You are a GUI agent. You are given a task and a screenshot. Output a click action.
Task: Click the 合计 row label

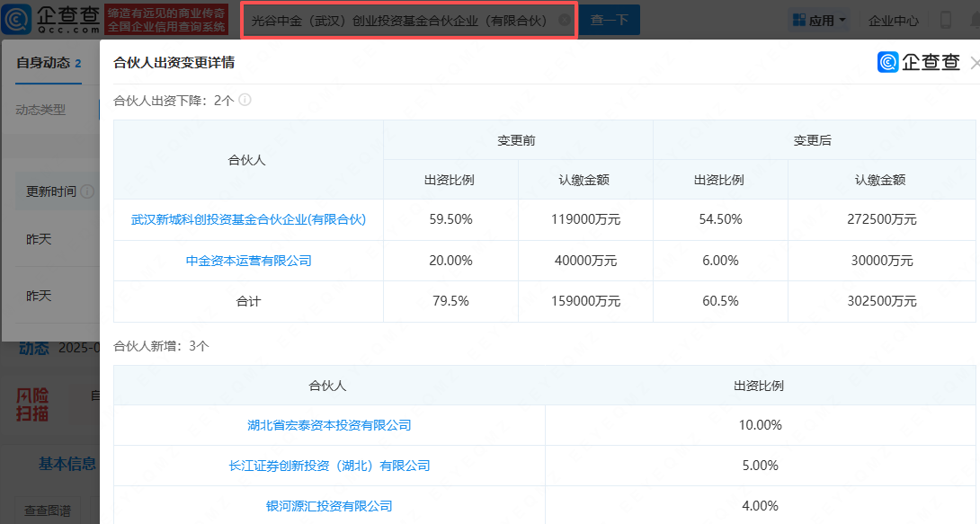[x=248, y=301]
